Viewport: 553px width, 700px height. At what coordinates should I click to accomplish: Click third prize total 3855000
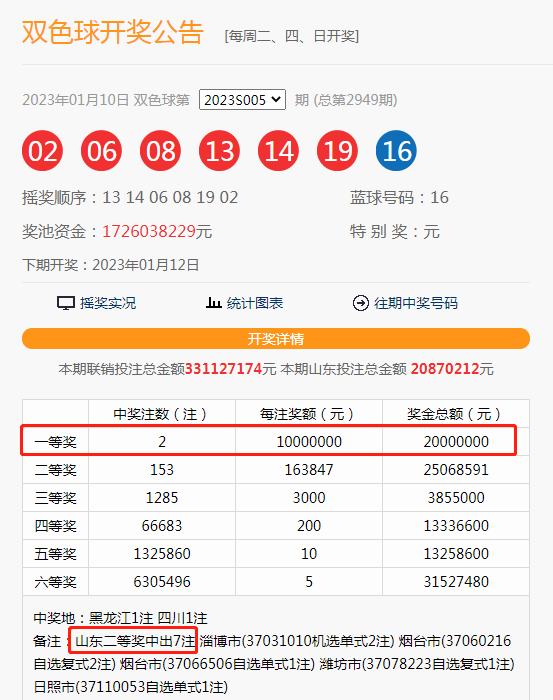click(456, 498)
